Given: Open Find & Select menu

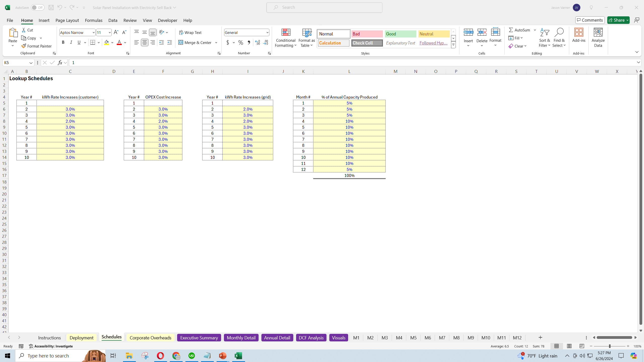Looking at the screenshot, I should click(559, 38).
